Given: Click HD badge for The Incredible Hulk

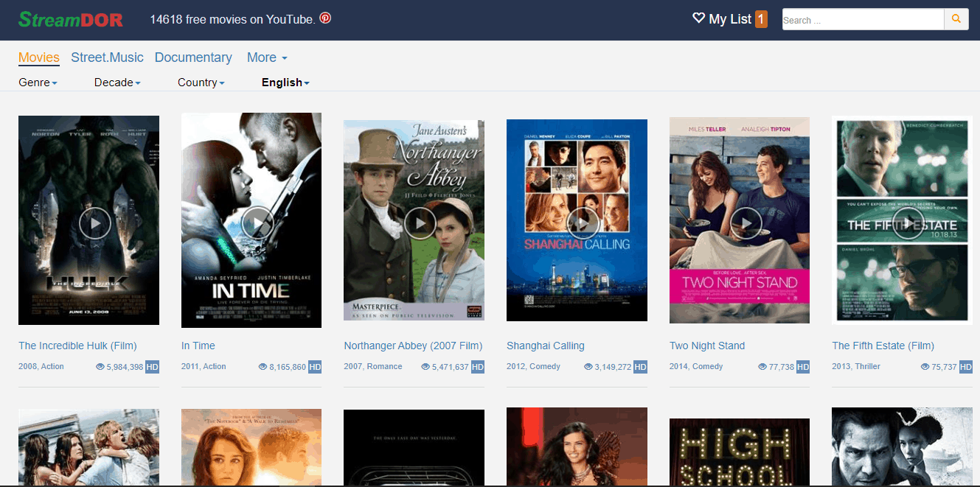Looking at the screenshot, I should [152, 367].
